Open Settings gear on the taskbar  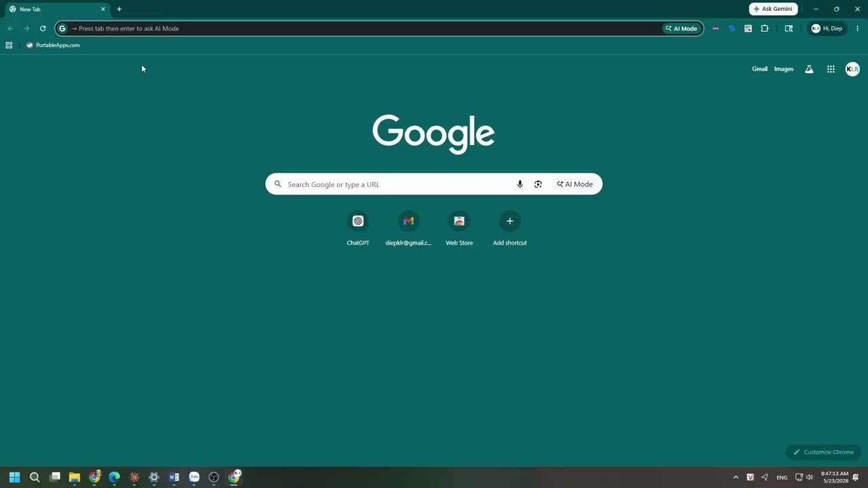click(154, 477)
